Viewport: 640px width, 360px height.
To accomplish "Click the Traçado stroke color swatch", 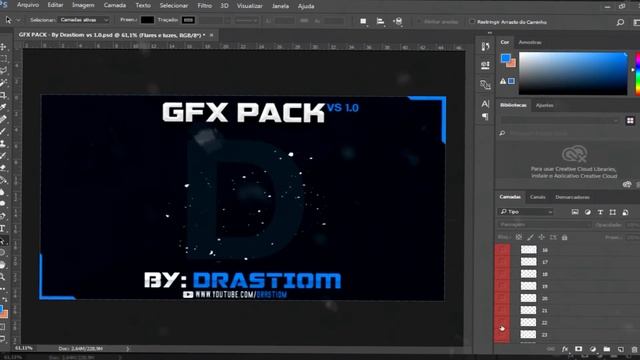I will [x=188, y=20].
